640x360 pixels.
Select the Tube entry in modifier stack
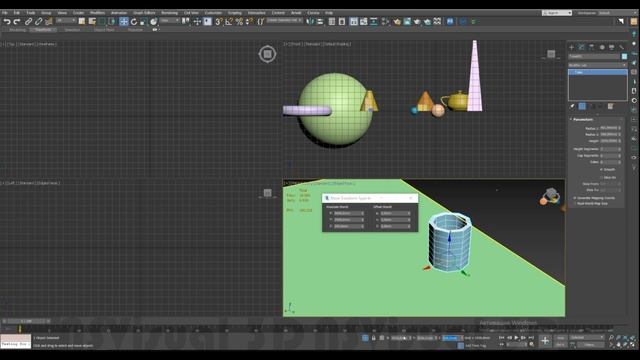point(598,72)
